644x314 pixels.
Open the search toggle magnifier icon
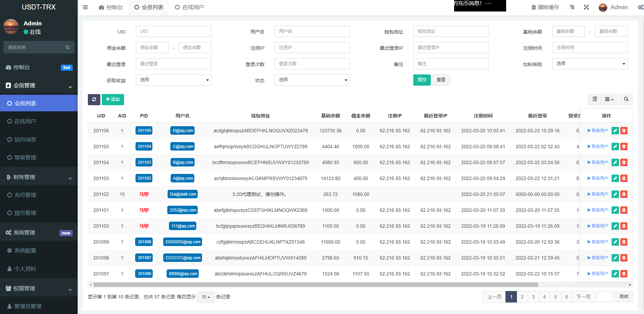click(x=626, y=99)
